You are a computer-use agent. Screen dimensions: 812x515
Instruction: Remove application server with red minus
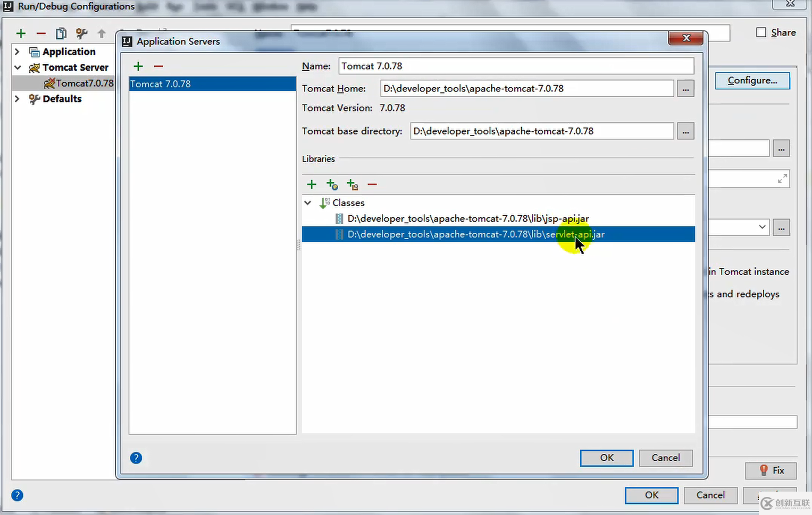[158, 66]
